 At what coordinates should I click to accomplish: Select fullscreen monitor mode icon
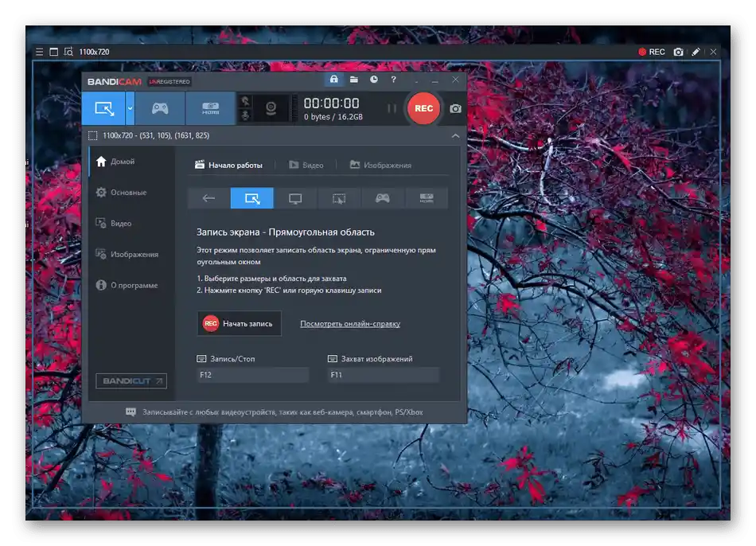pyautogui.click(x=295, y=198)
